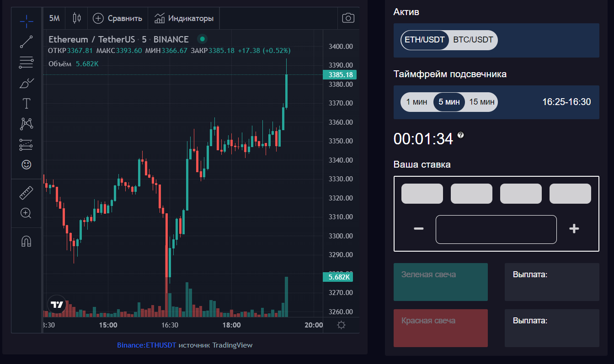
Task: Click the countdown timer 00:01:34
Action: click(x=423, y=139)
